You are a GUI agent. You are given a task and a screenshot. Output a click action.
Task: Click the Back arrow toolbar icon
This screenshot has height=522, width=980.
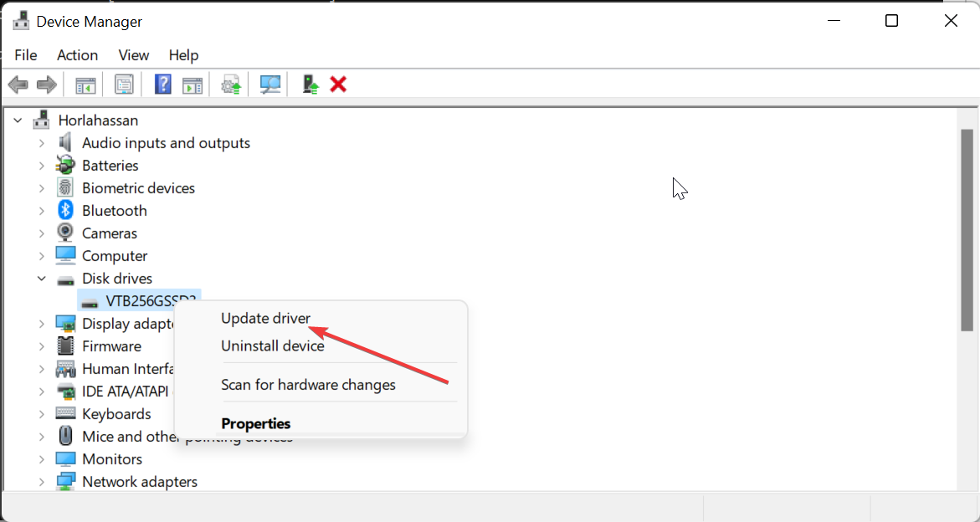18,84
